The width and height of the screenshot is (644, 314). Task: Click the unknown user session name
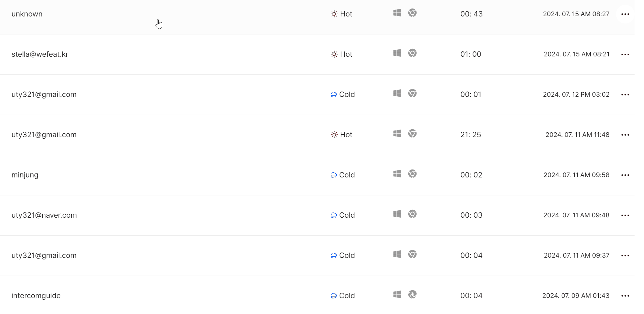coord(27,14)
